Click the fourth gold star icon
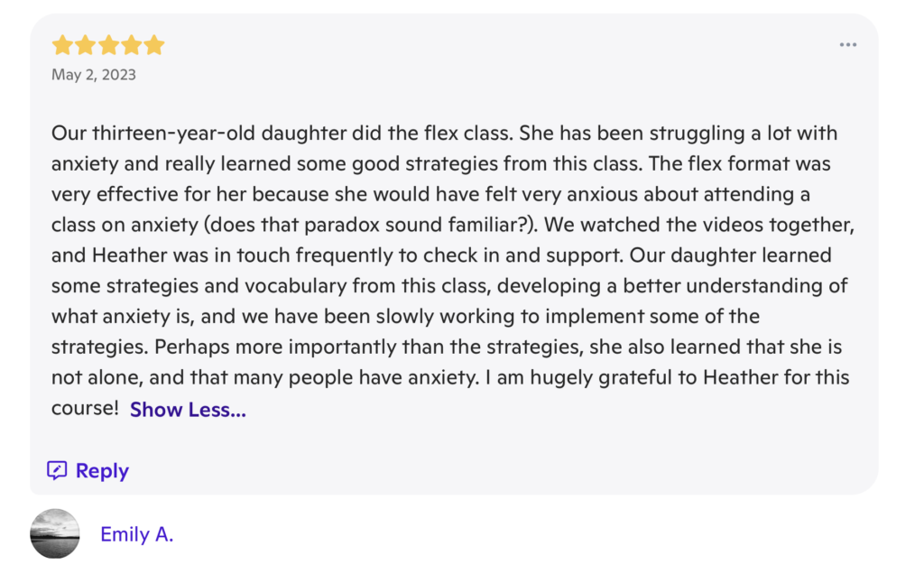924x583 pixels. (x=132, y=43)
